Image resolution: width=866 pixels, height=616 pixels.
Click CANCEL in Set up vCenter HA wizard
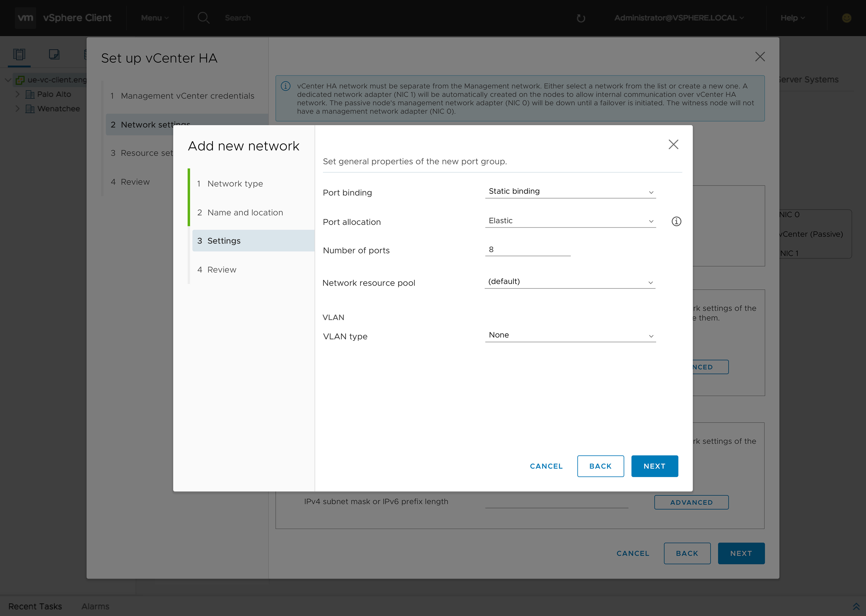pos(633,554)
